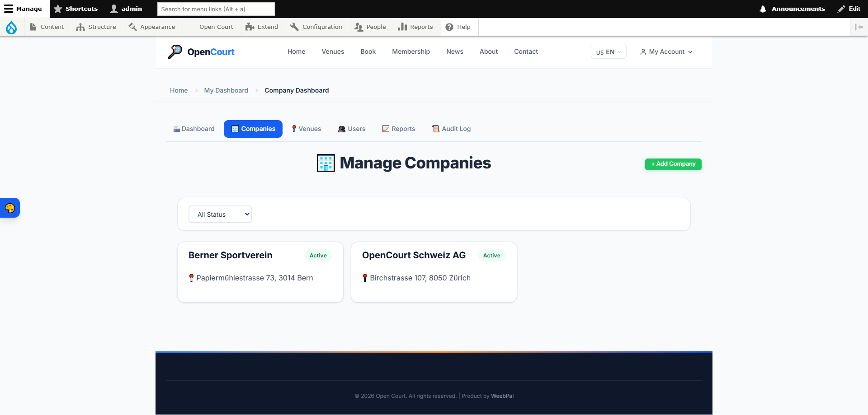
Task: Click the Shortcuts star icon
Action: coord(58,9)
